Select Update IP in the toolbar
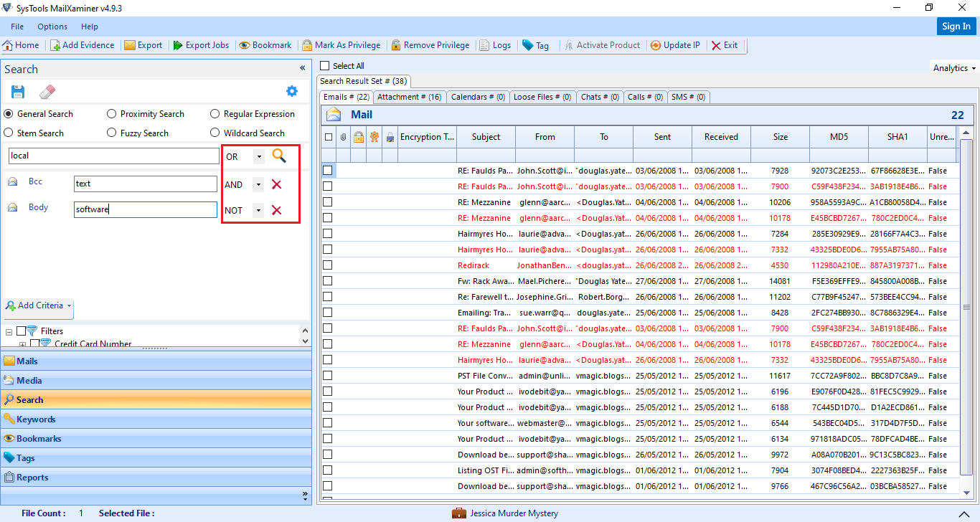This screenshot has height=522, width=980. coord(674,44)
